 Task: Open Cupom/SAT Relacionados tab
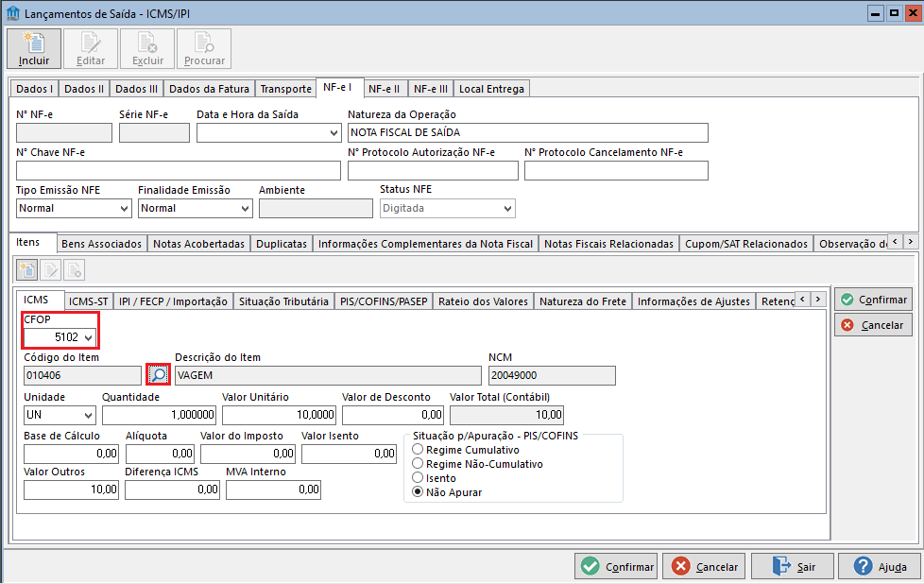point(746,244)
